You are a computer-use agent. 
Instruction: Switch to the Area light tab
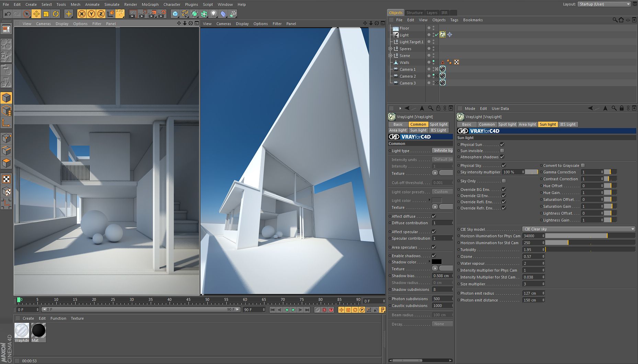(527, 124)
